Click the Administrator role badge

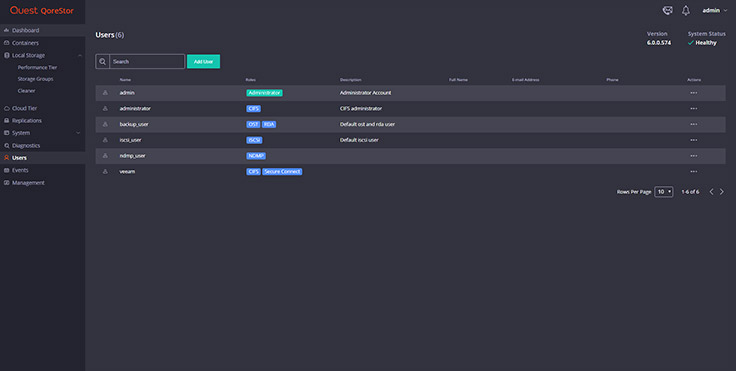264,93
